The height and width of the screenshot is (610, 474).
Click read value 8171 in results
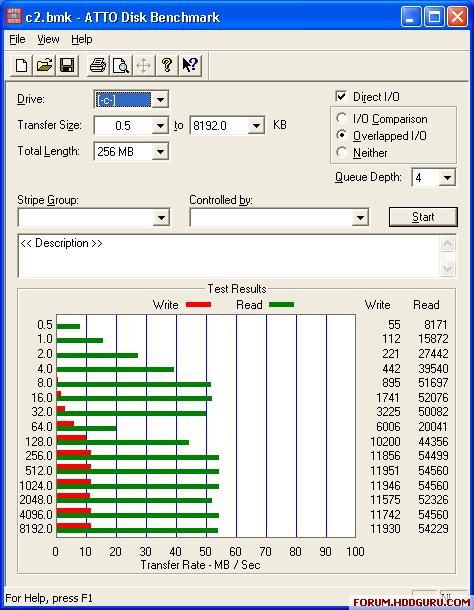click(x=435, y=324)
